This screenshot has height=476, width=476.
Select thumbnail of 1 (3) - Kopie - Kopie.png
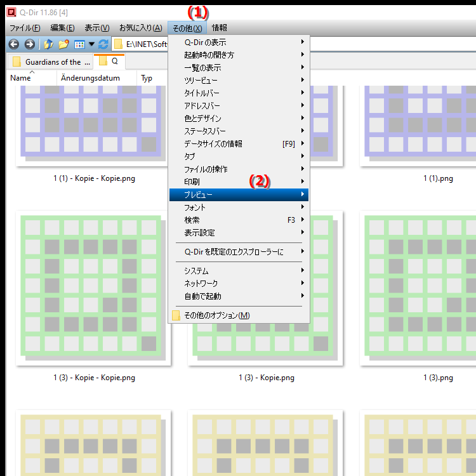coord(93,288)
